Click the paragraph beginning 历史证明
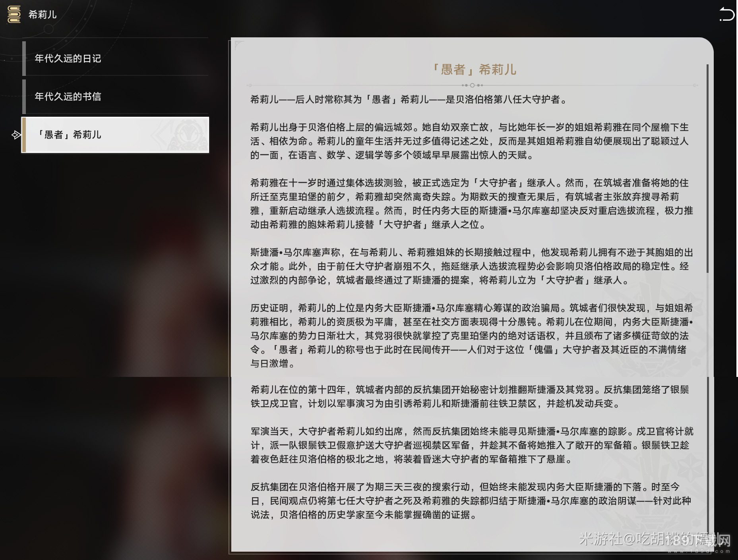Screen dimensions: 738x560 point(471,336)
